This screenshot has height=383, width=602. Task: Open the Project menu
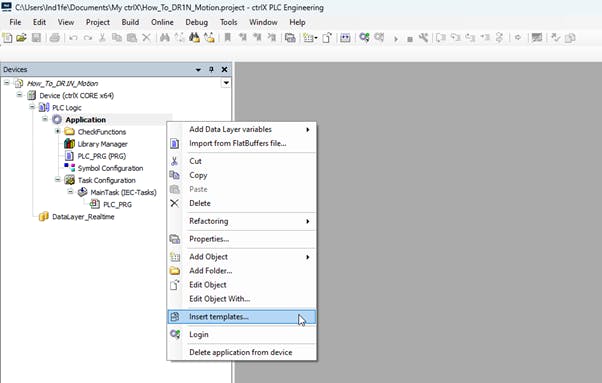(x=98, y=22)
